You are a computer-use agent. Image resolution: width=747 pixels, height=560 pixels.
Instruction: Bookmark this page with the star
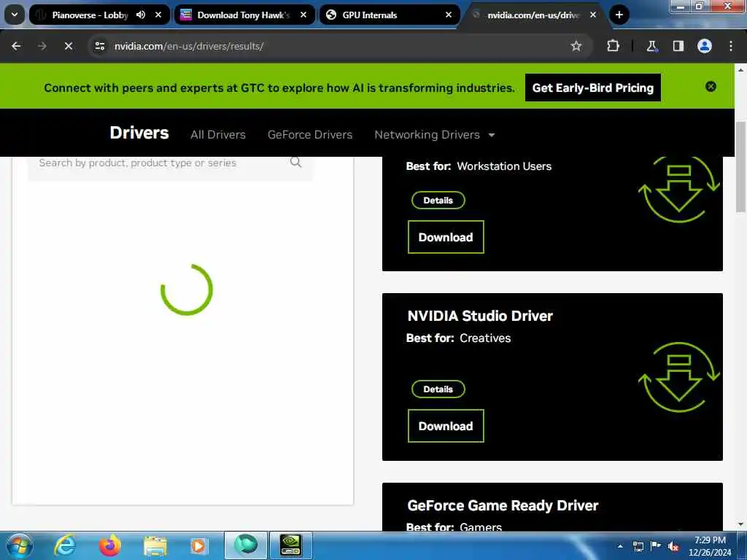576,46
